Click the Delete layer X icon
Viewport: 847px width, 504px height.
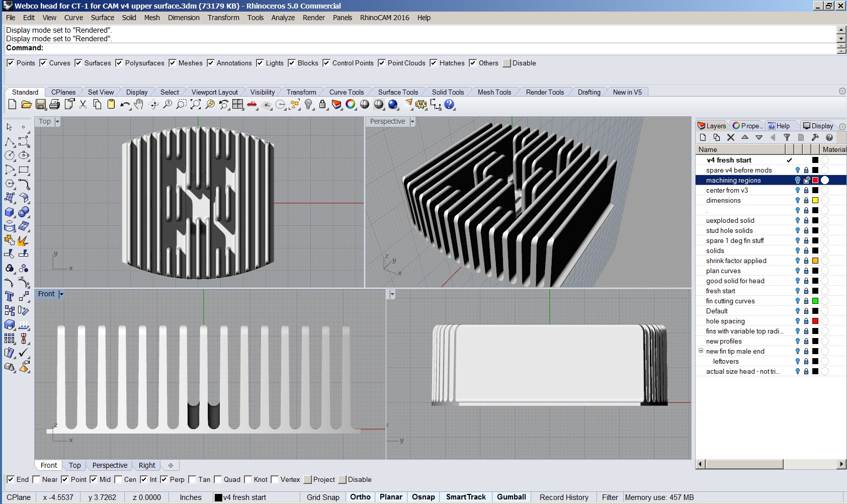coord(731,137)
